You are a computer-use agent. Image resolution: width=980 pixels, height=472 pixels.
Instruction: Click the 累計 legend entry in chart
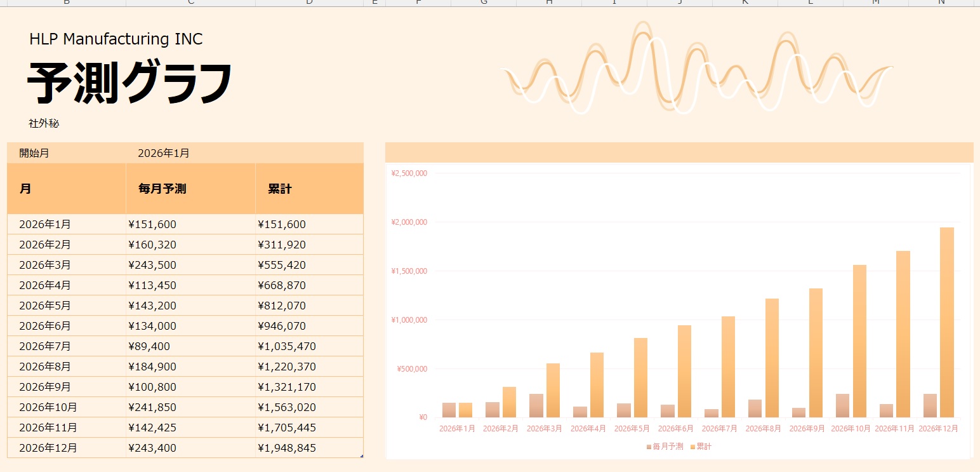703,447
